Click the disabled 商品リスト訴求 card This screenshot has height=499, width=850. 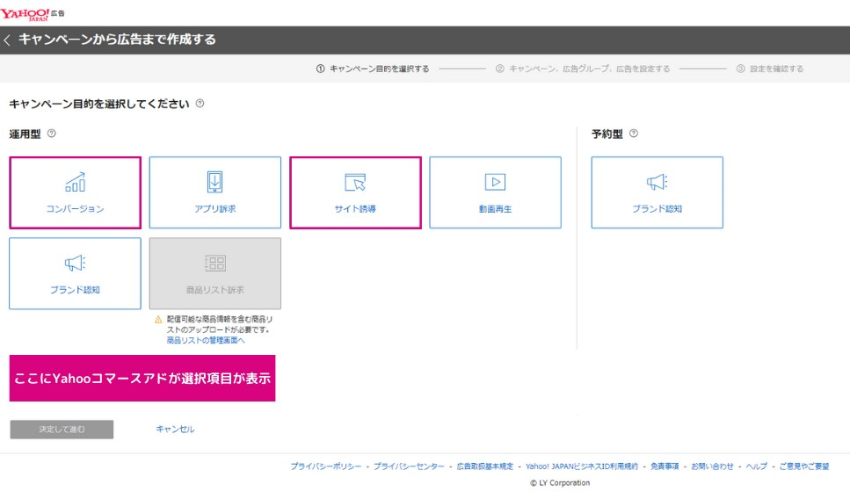pos(215,274)
